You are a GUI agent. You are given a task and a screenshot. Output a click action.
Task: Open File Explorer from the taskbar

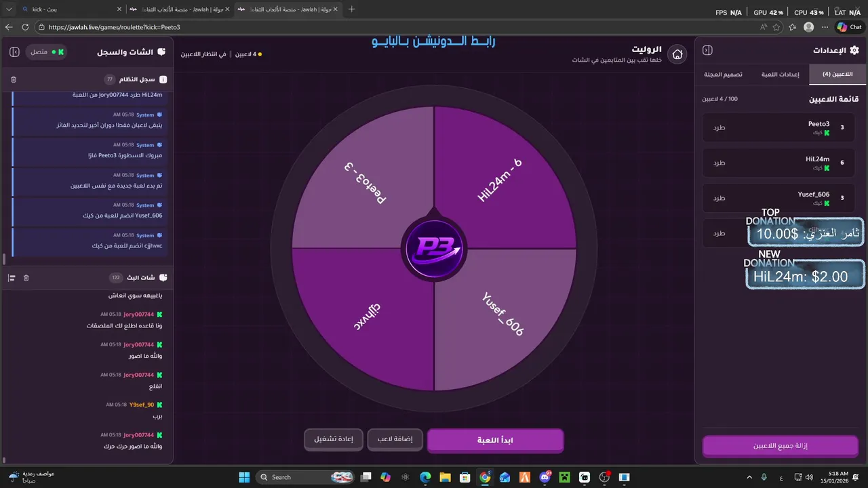(445, 477)
